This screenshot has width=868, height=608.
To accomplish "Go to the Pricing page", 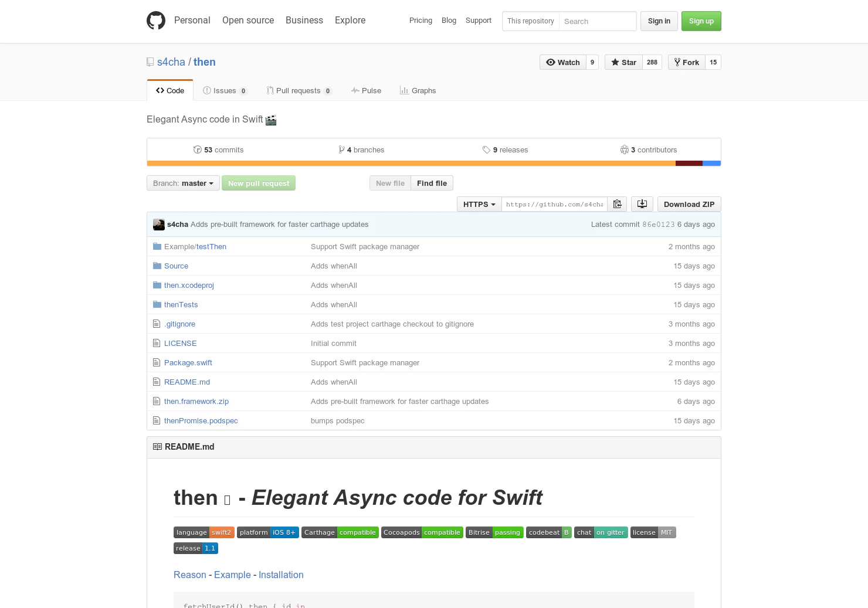I will (x=421, y=21).
